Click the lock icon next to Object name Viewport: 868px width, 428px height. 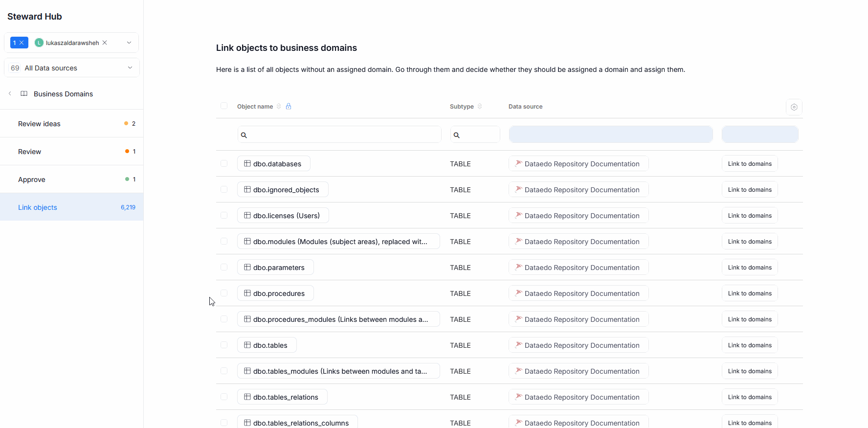tap(289, 106)
